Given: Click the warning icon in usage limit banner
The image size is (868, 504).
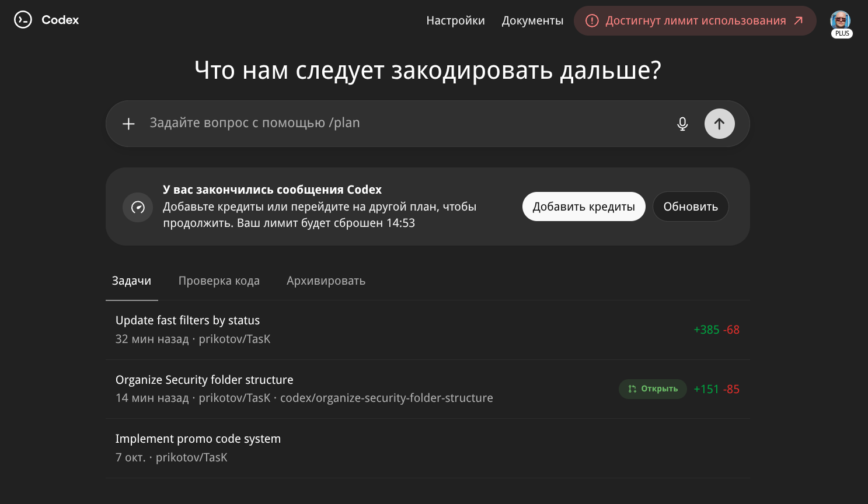Looking at the screenshot, I should tap(592, 21).
